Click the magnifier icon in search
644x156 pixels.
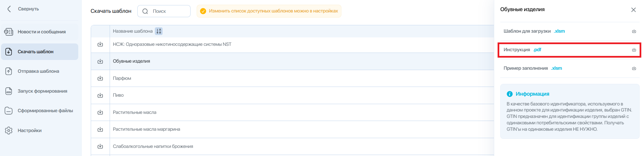[145, 11]
